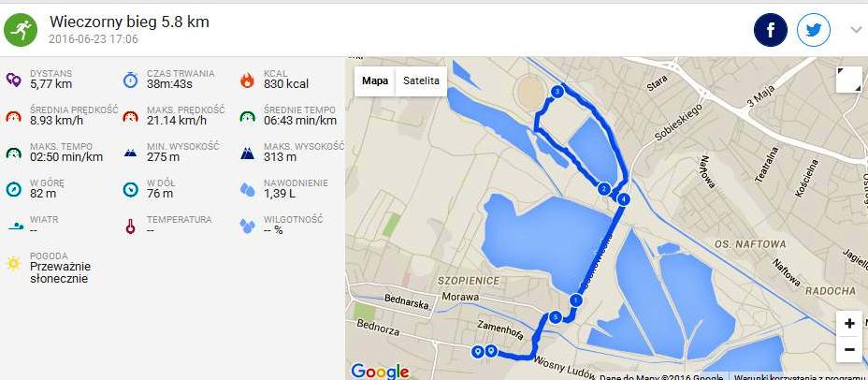Click the Czas trwania stopwatch icon
868x380 pixels.
tap(130, 80)
